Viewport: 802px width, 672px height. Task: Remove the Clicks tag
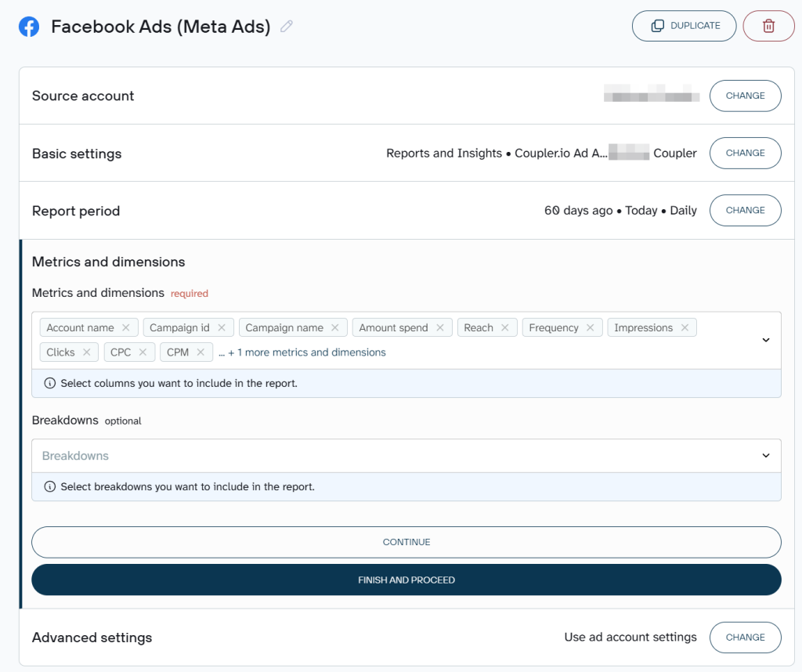tap(86, 352)
